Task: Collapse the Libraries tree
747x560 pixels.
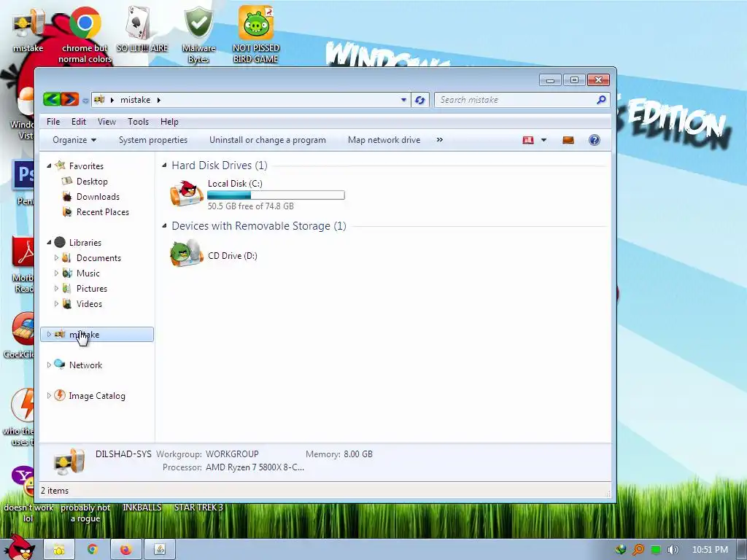Action: [49, 242]
